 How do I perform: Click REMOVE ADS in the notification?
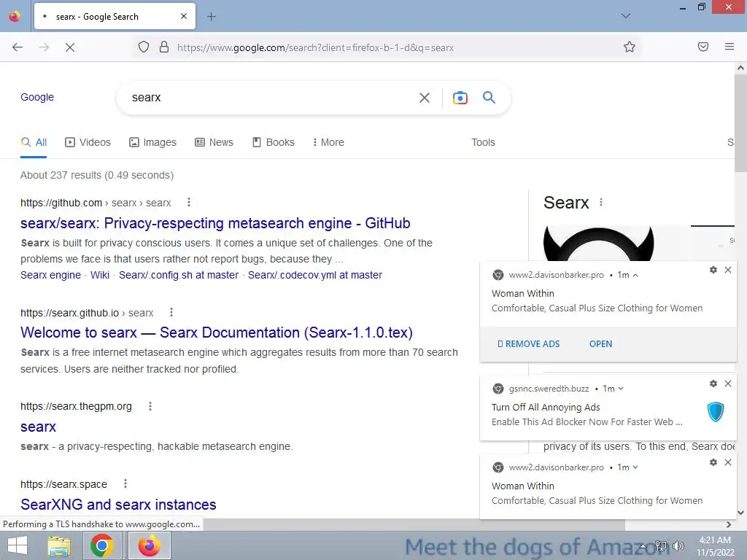click(x=528, y=344)
